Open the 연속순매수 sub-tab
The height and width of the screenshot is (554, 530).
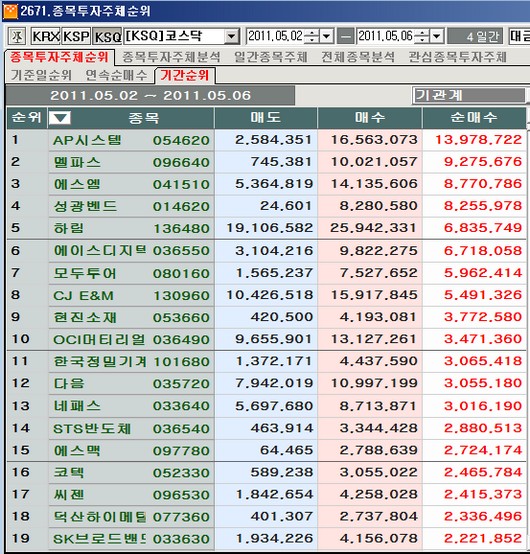[116, 75]
